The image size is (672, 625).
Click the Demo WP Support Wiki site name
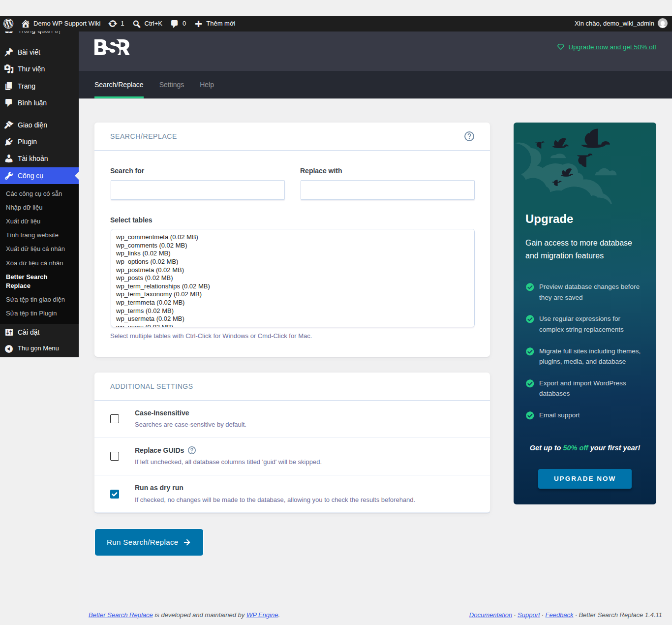click(67, 24)
